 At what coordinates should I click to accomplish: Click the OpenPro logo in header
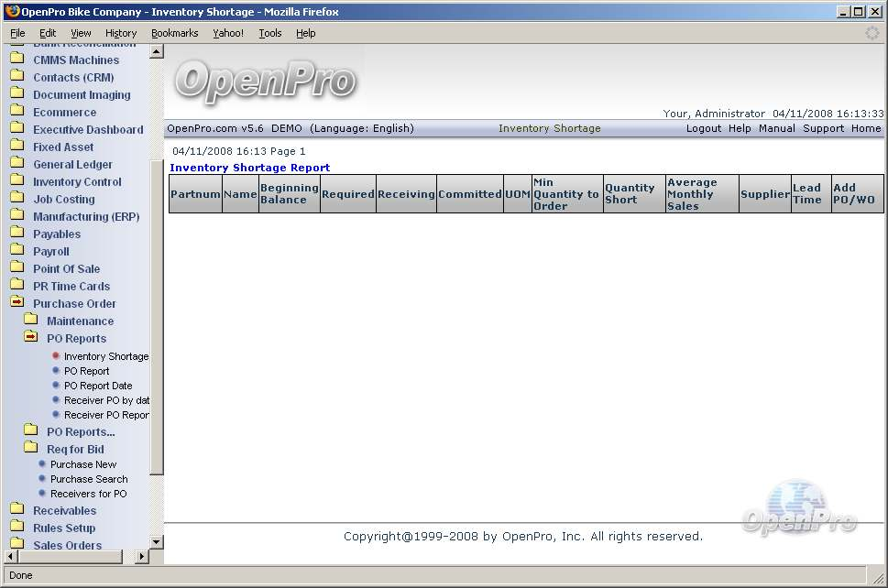[265, 81]
